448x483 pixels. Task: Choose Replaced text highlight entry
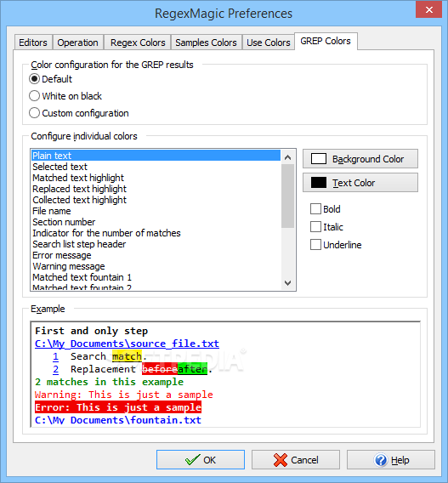pyautogui.click(x=156, y=189)
